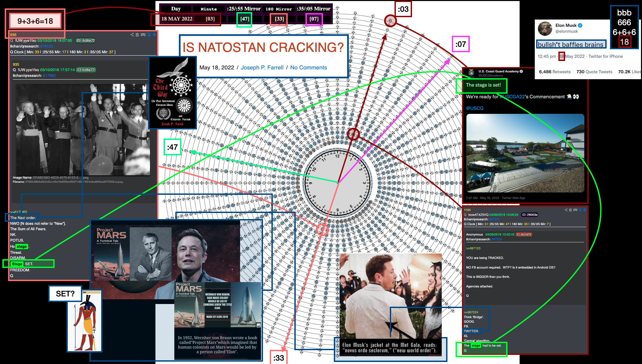642x364 pixels.
Task: Click the [33] 180 Mirror cell
Action: pos(279,19)
